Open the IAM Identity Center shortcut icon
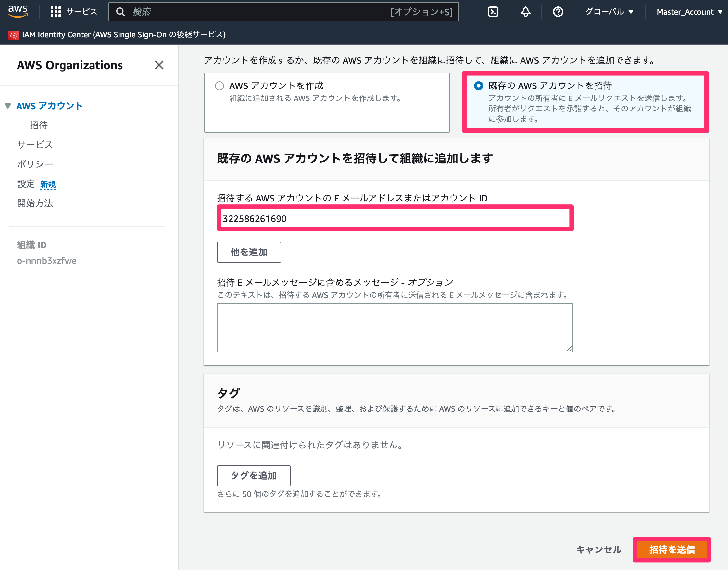 click(x=14, y=35)
